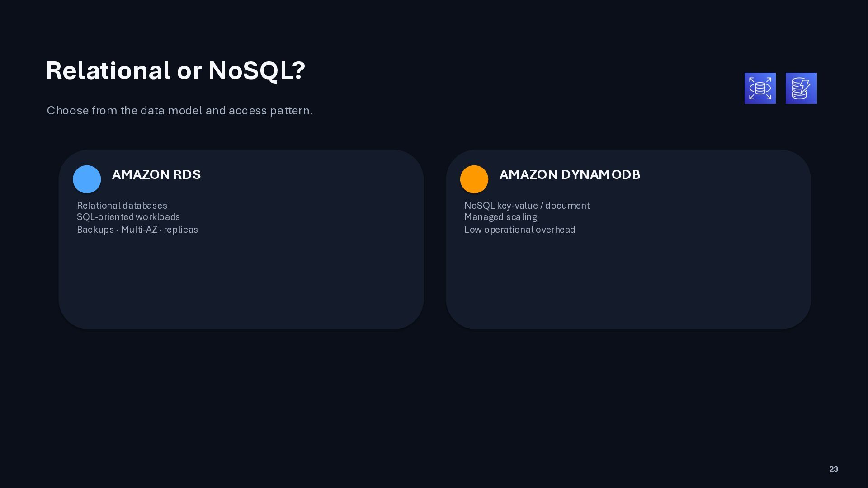
Task: Click the Backups Multi-AZ replicas line
Action: point(137,230)
